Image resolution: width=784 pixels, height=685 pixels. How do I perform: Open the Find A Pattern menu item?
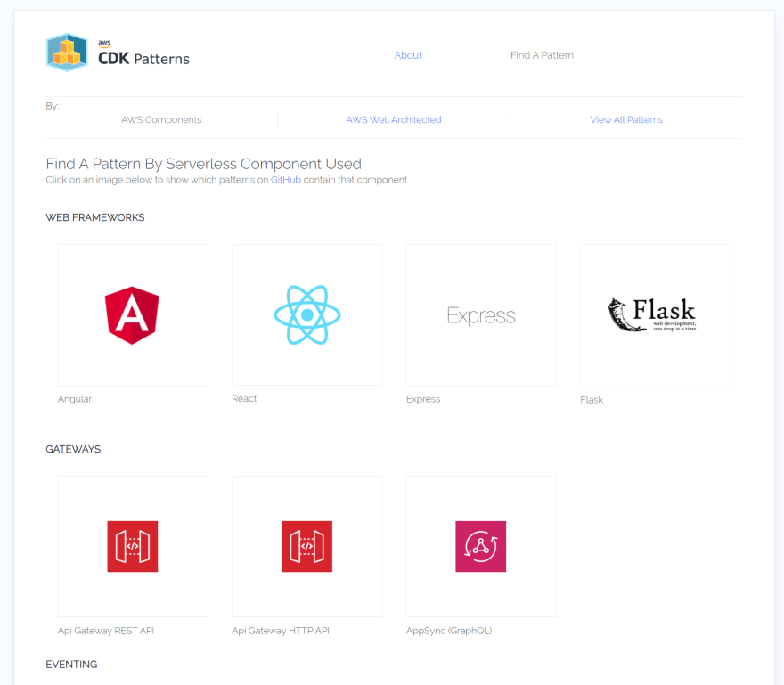click(x=542, y=55)
